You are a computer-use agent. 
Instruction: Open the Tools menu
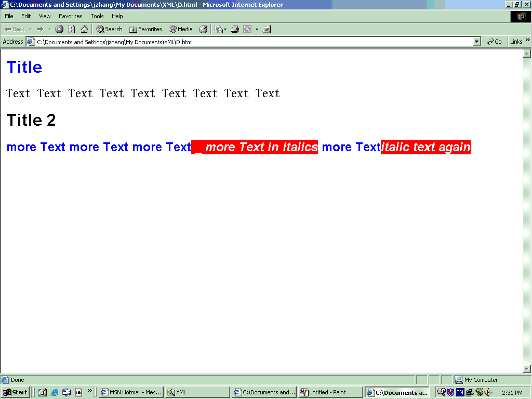(x=97, y=16)
